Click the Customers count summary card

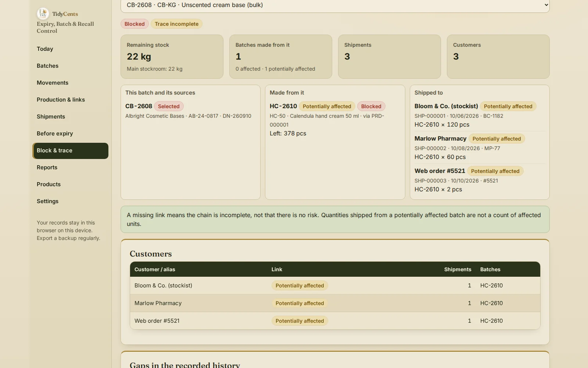click(498, 57)
